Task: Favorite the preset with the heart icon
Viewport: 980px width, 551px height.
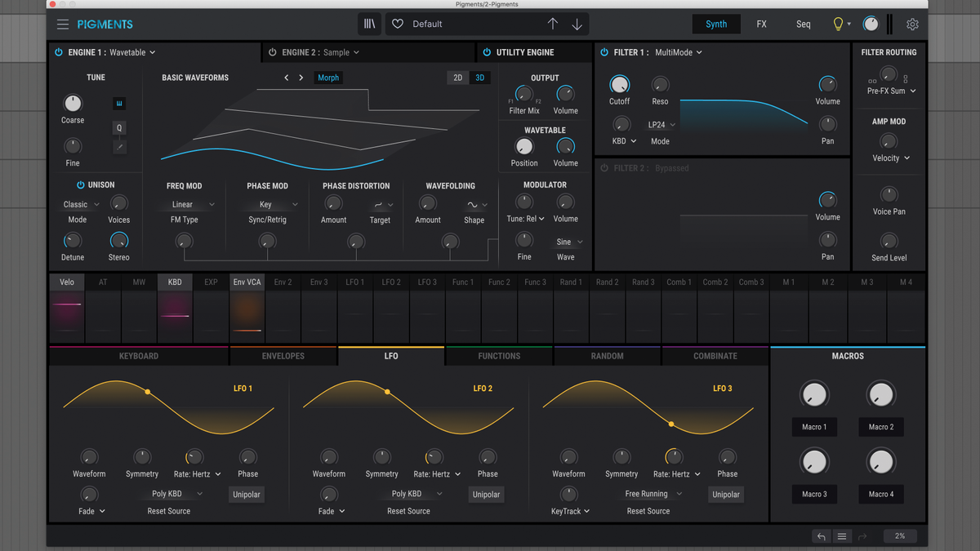Action: (398, 24)
